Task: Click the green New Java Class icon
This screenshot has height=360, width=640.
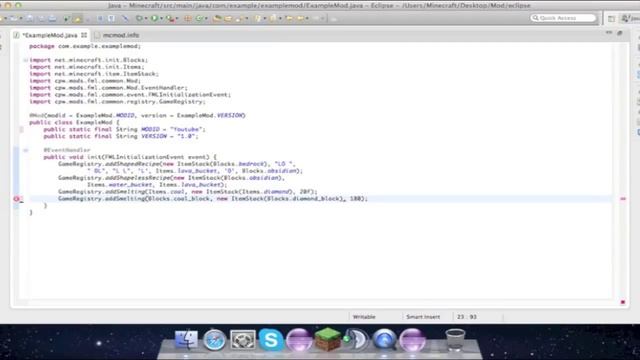Action: 200,18
